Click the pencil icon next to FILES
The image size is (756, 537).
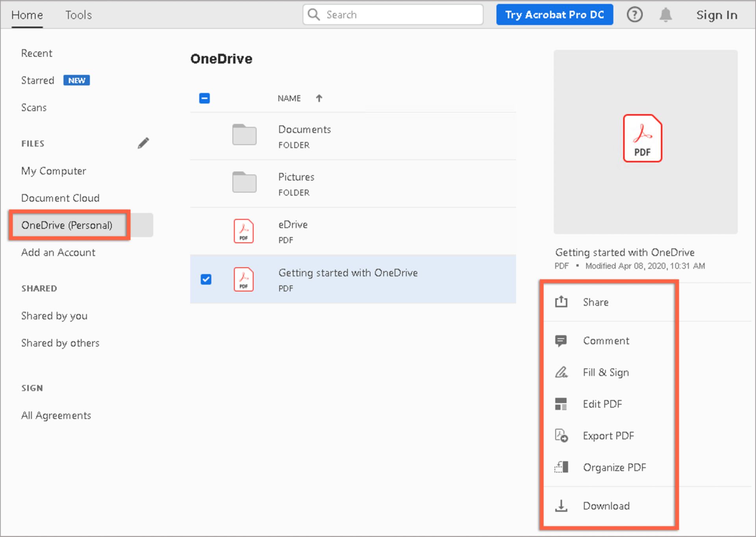coord(144,143)
